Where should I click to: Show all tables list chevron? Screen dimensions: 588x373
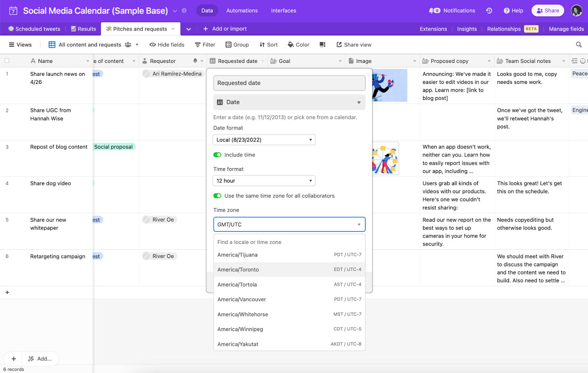tap(189, 29)
